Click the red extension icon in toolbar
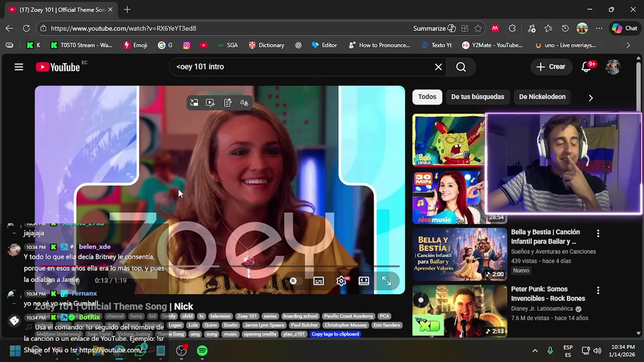Image resolution: width=644 pixels, height=362 pixels. coord(495,29)
